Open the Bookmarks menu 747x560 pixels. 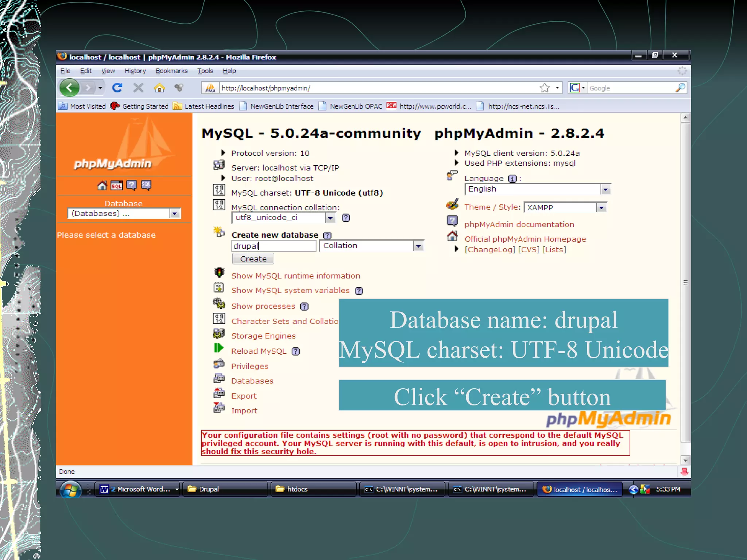coord(171,71)
